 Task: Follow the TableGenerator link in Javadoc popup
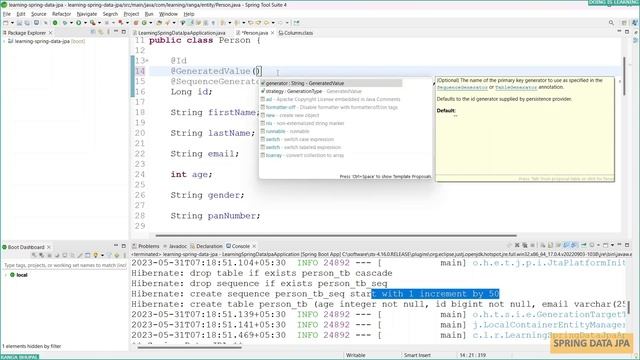coord(516,87)
